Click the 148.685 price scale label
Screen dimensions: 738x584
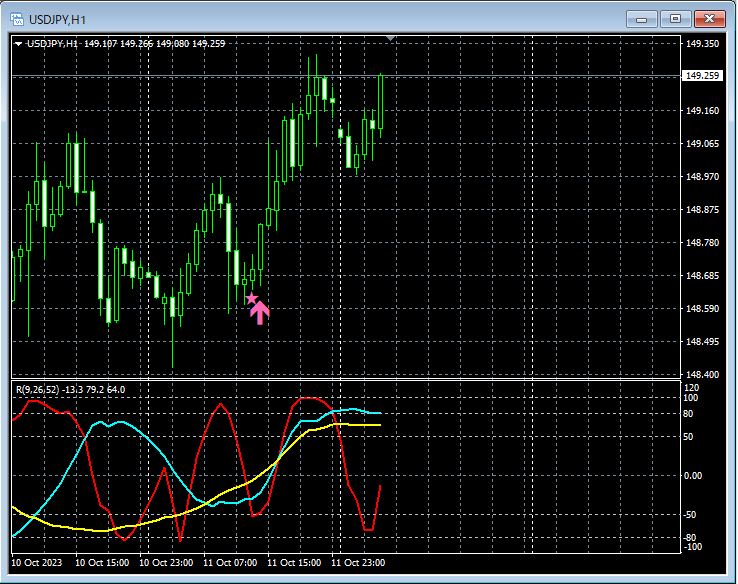[702, 275]
